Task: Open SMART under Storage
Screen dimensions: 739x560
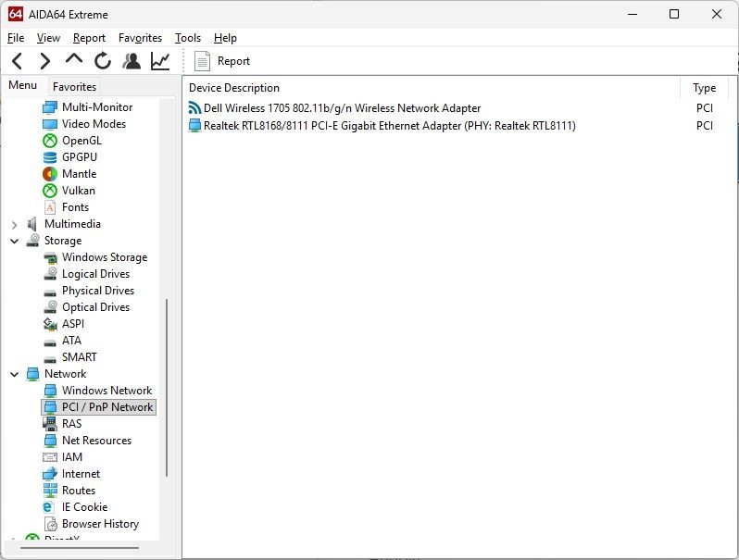Action: 80,357
